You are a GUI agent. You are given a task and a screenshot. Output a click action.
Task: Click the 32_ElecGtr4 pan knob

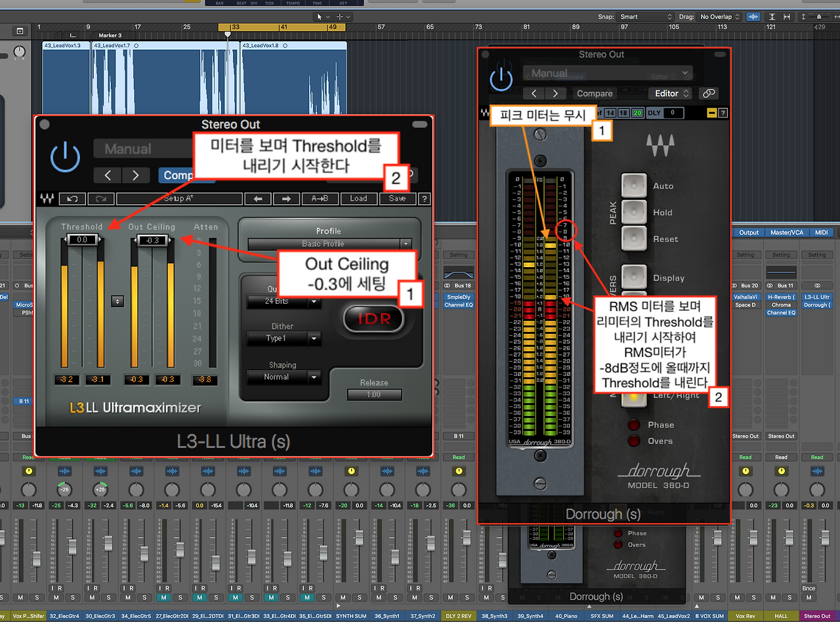(64, 489)
